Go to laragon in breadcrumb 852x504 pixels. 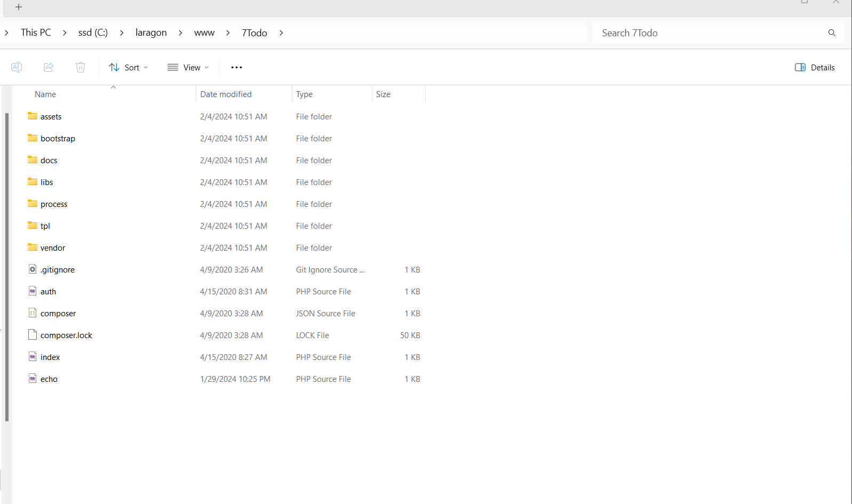pos(151,33)
